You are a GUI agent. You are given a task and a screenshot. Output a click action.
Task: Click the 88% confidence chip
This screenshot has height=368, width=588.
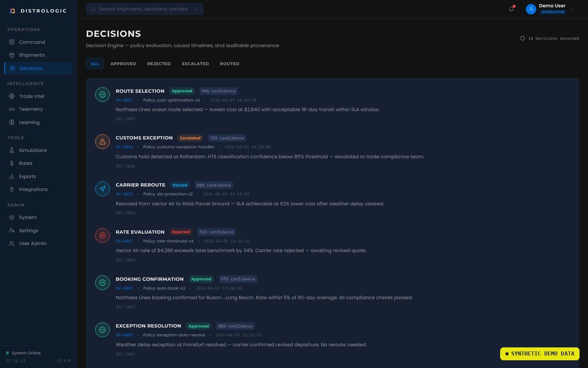(214, 185)
